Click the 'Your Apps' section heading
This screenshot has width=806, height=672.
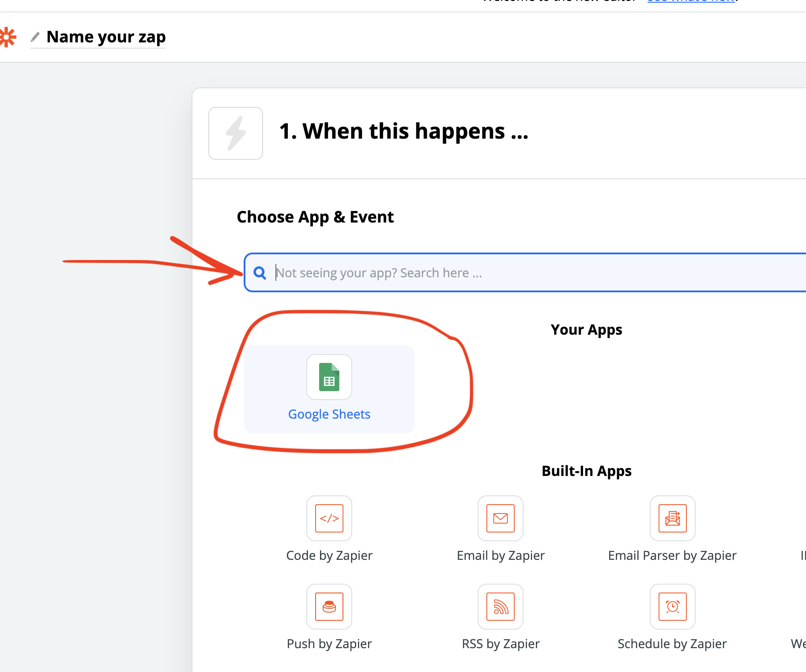pos(587,330)
